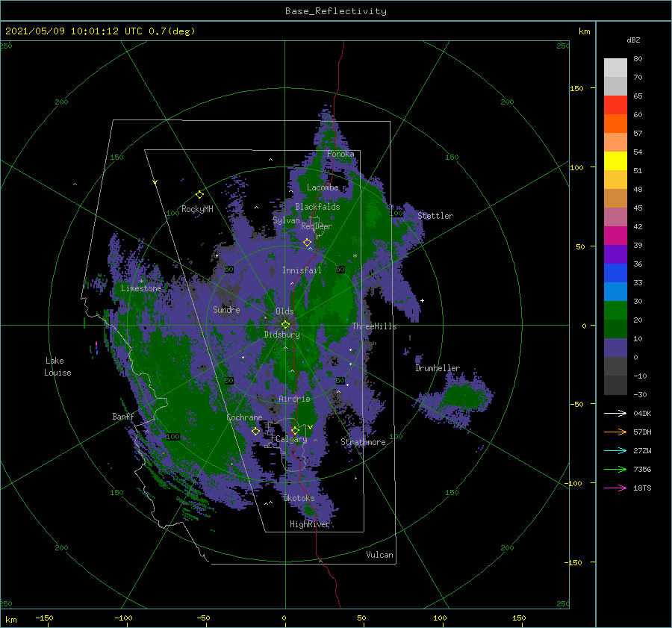Select the light gray 70–80 dBZ swatch
The height and width of the screenshot is (628, 672).
615,68
